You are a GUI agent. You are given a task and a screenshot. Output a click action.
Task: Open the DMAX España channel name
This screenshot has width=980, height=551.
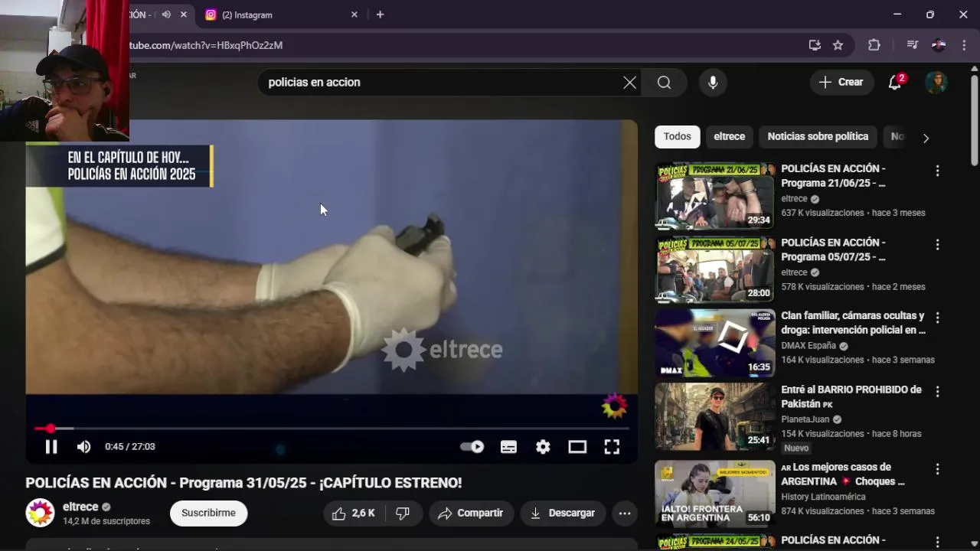coord(808,346)
